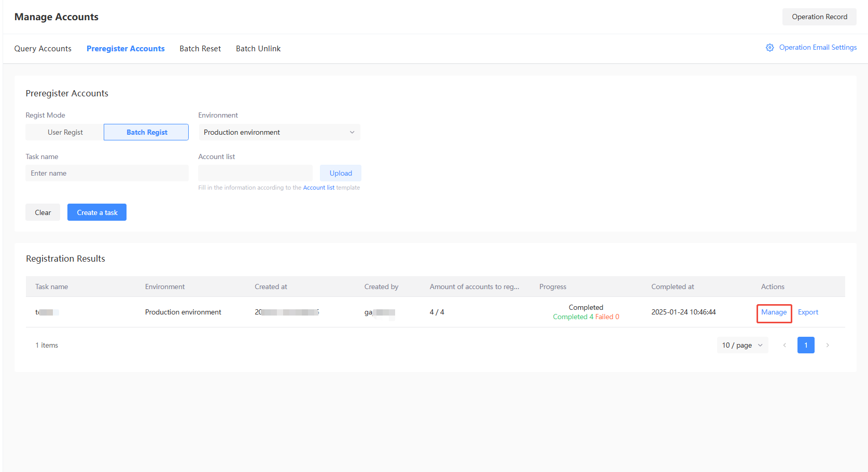868x472 pixels.
Task: Click the Created at column header
Action: click(x=271, y=287)
